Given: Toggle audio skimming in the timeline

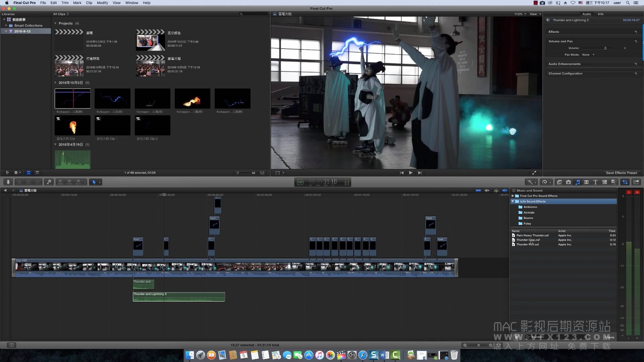Looking at the screenshot, I should (487, 190).
